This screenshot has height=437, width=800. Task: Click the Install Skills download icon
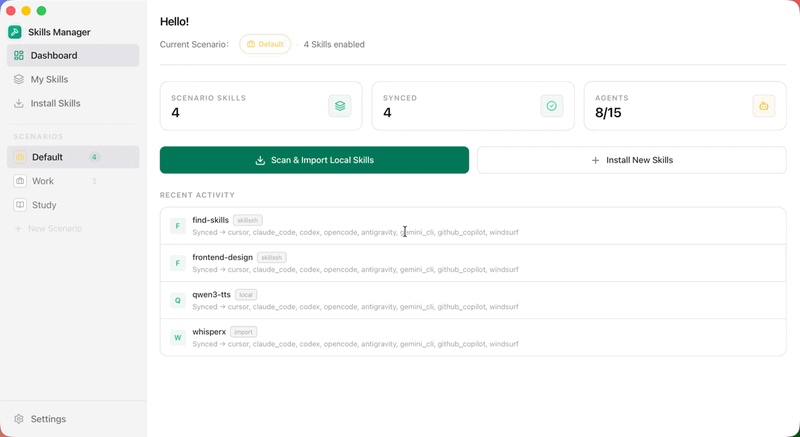(19, 104)
